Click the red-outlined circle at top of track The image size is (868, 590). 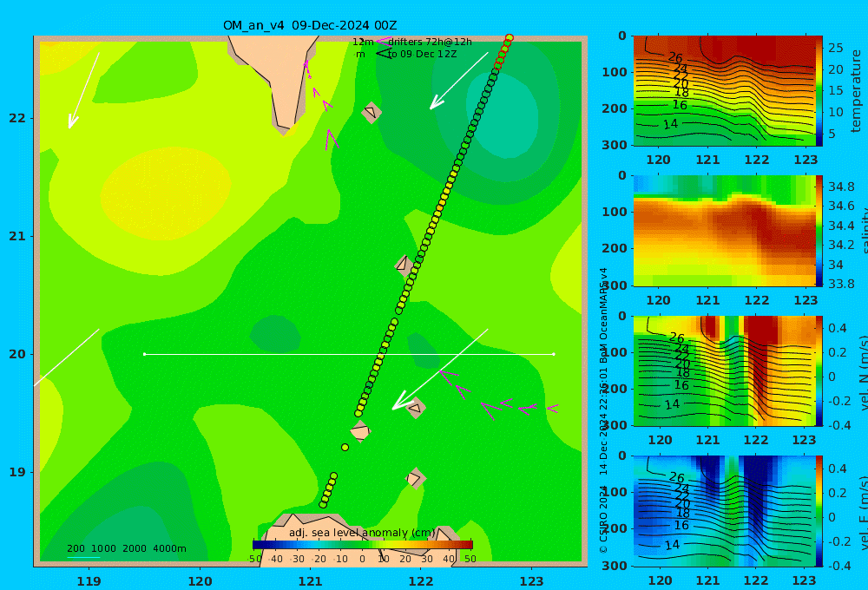coord(510,37)
